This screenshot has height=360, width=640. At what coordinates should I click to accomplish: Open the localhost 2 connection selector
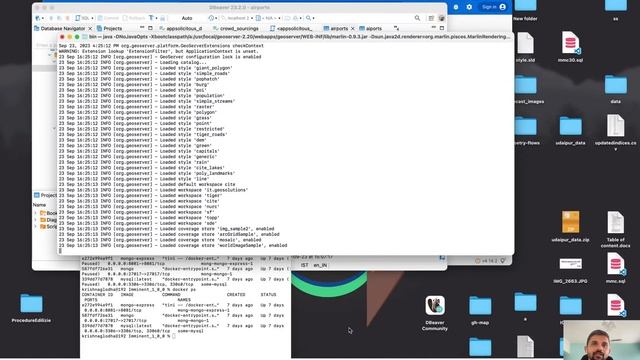237,18
